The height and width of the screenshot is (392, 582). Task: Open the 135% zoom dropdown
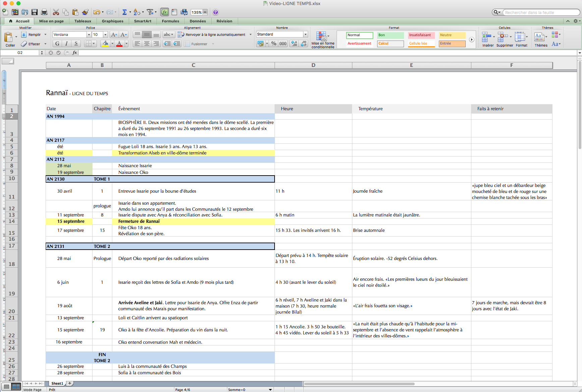205,12
